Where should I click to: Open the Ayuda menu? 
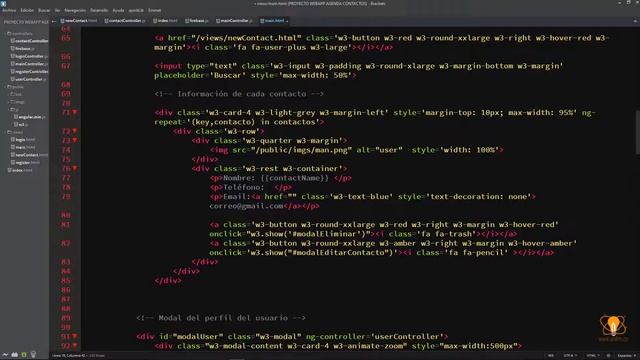coord(118,10)
